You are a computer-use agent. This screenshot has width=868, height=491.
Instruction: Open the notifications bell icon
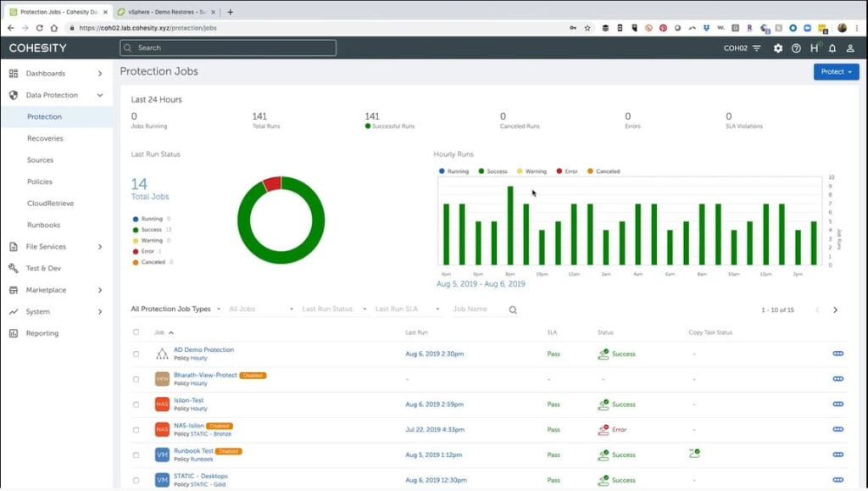click(x=832, y=48)
